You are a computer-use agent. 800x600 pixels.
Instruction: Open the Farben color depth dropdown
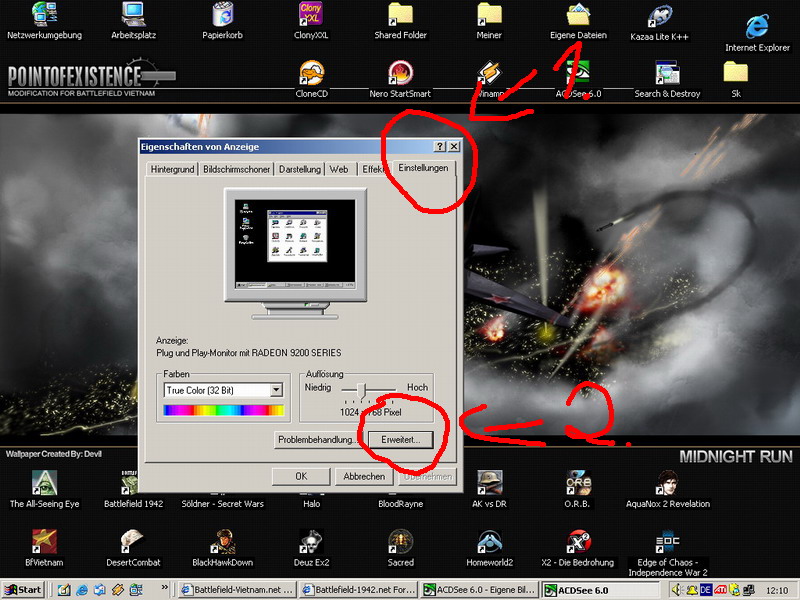(x=276, y=390)
